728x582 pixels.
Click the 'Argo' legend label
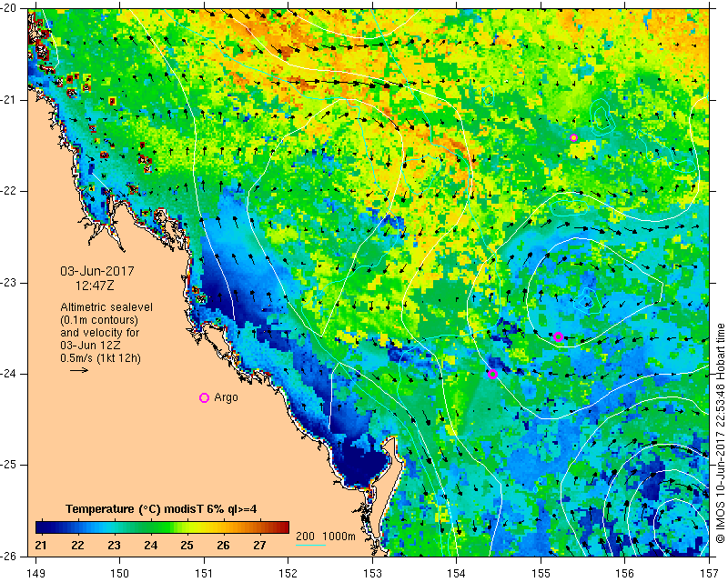[x=226, y=397]
